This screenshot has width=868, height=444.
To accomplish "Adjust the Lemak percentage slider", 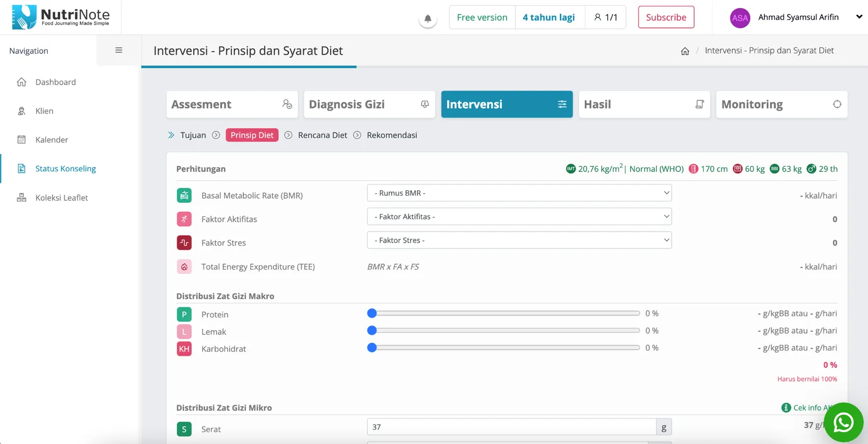I will pos(503,331).
